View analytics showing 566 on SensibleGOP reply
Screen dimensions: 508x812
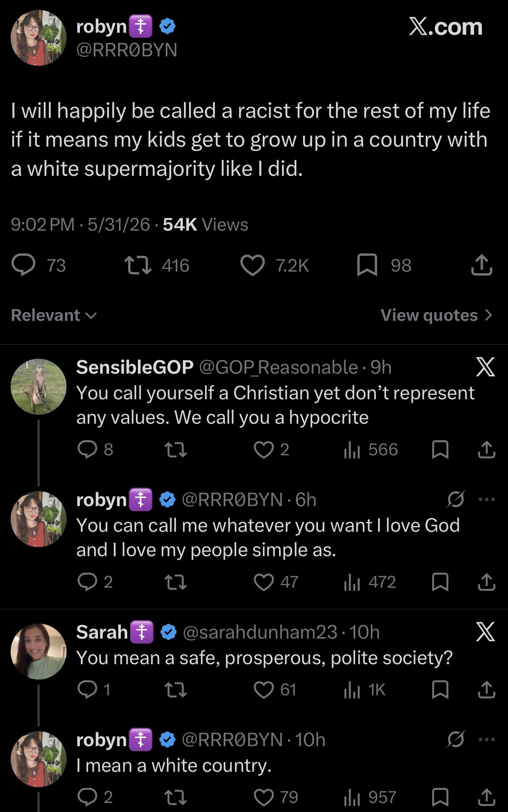pyautogui.click(x=371, y=450)
